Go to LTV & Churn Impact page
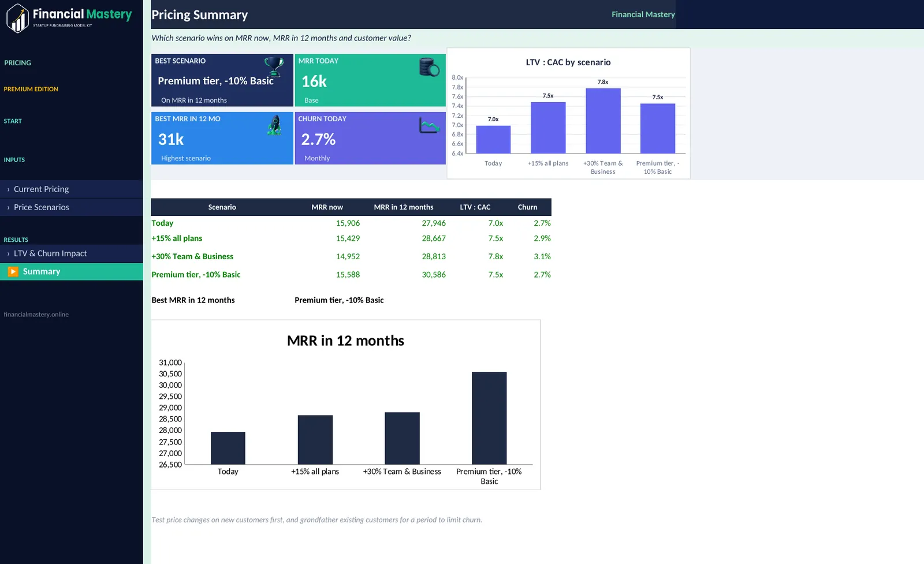Viewport: 924px width, 564px height. 72,253
